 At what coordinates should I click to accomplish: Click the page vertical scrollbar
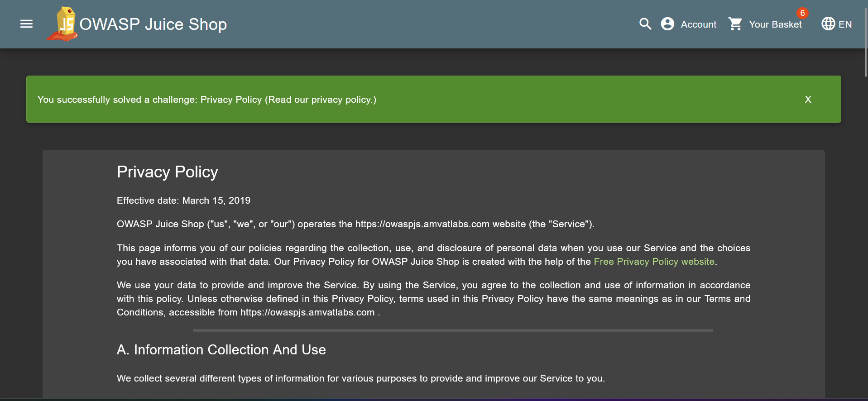click(x=866, y=41)
